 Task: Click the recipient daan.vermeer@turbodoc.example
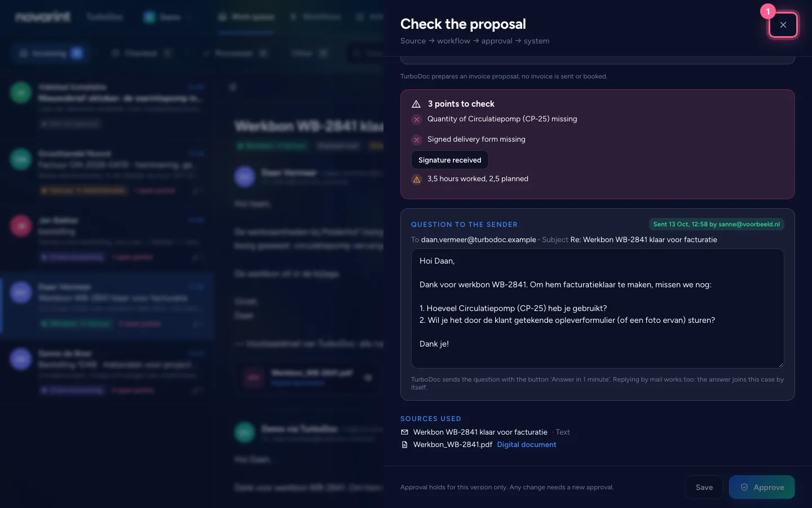point(478,240)
